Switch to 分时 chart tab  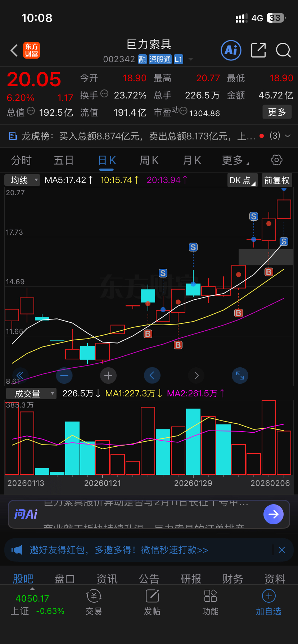coord(21,160)
